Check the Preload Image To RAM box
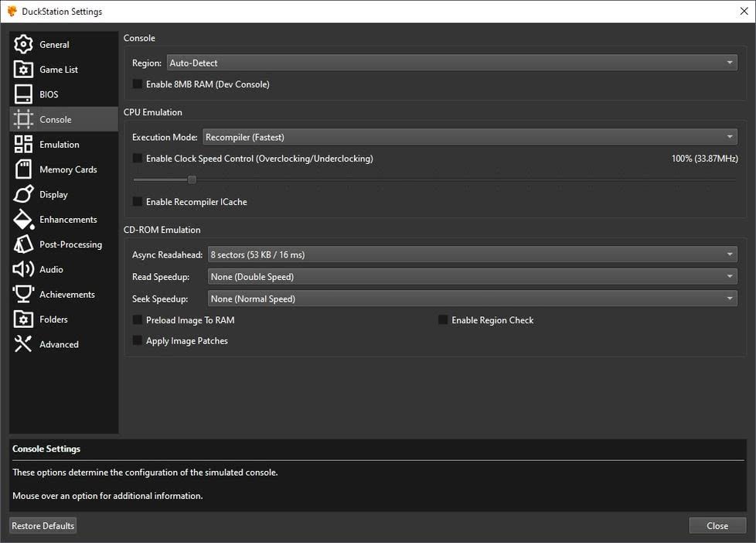Image resolution: width=756 pixels, height=543 pixels. (138, 320)
